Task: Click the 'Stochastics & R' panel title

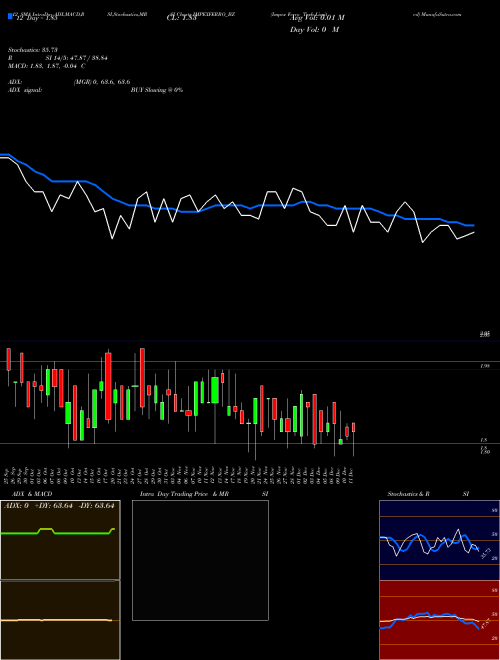Action: (409, 494)
